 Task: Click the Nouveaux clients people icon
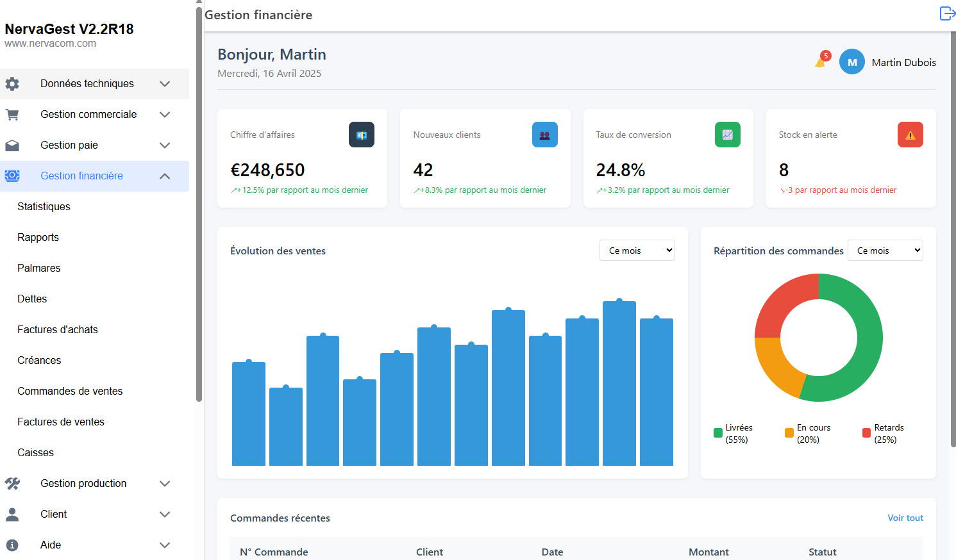tap(544, 135)
